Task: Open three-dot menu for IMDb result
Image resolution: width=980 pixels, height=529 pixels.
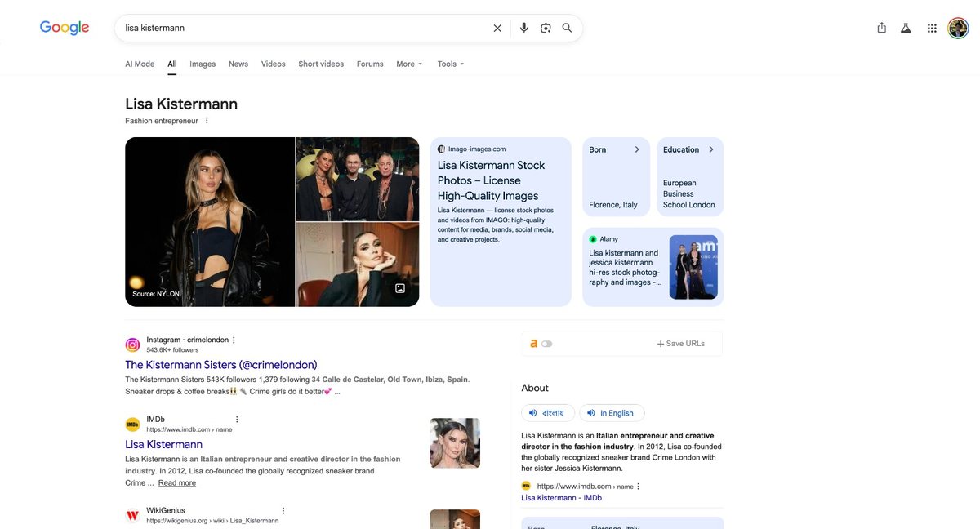Action: [237, 420]
